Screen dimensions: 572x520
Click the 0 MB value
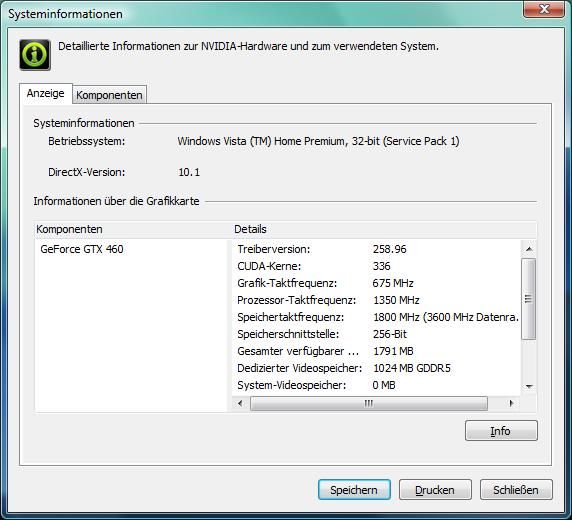[384, 385]
